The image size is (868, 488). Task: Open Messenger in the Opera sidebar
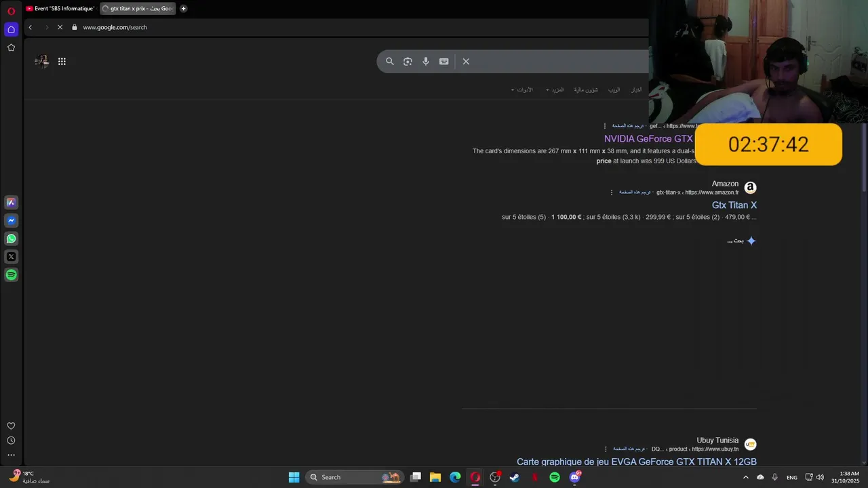tap(11, 220)
